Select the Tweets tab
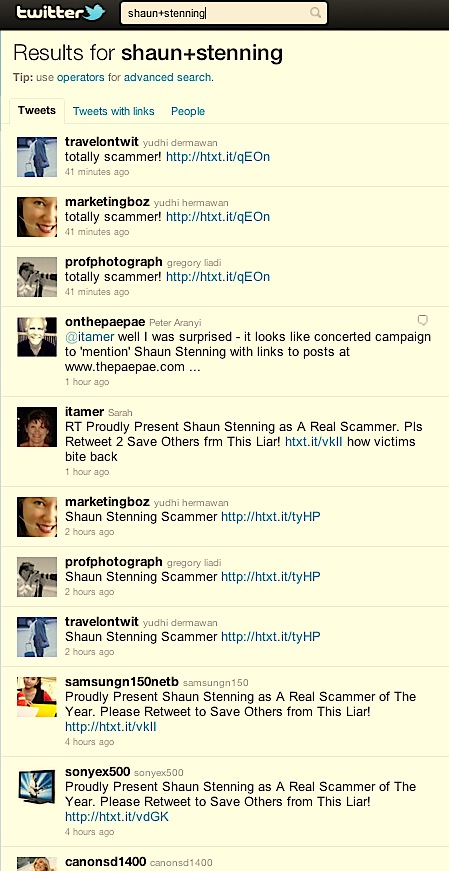Viewport: 449px width, 871px height. (x=37, y=111)
